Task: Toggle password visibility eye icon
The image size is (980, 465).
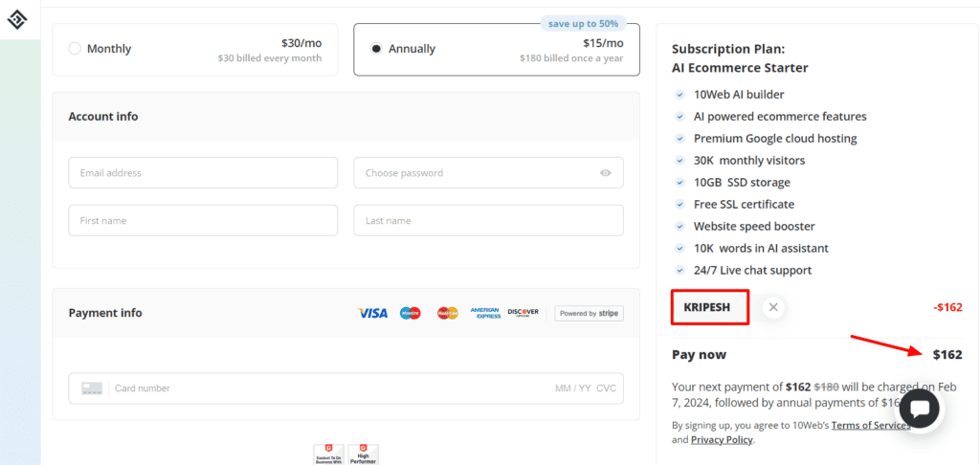Action: 605,173
